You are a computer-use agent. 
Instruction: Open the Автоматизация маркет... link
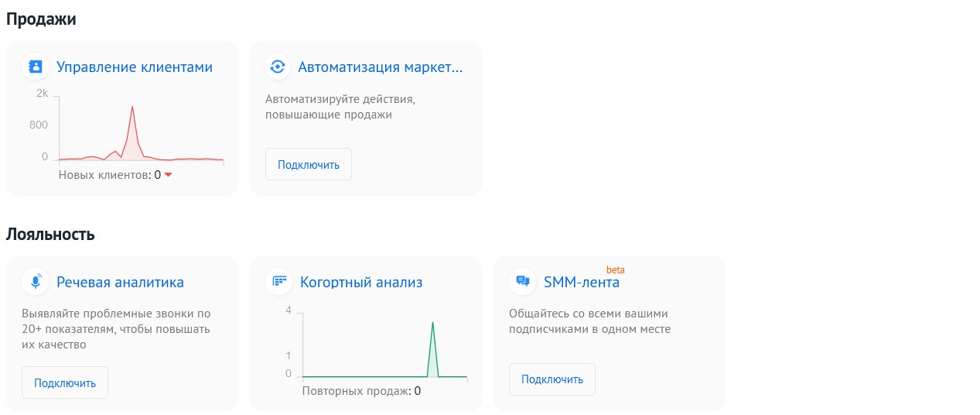[381, 67]
